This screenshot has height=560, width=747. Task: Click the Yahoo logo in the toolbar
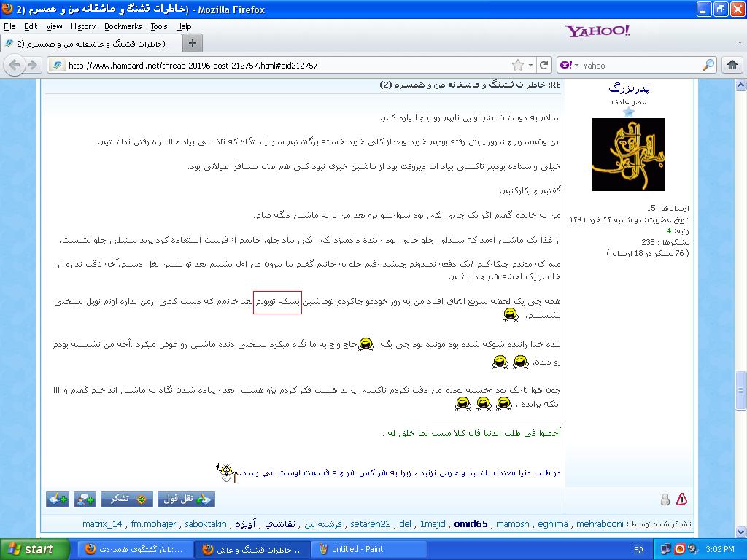[x=597, y=31]
